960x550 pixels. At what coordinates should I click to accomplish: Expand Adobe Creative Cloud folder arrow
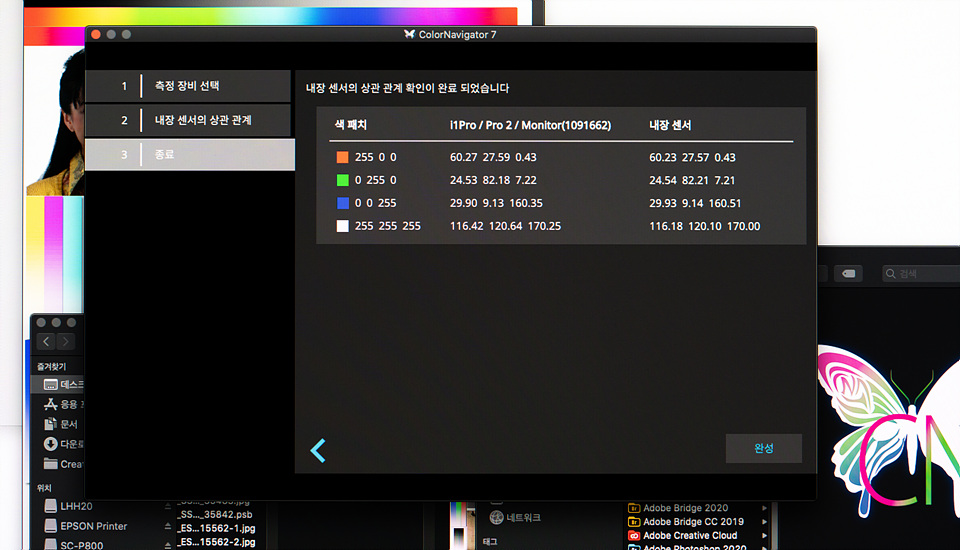point(764,535)
